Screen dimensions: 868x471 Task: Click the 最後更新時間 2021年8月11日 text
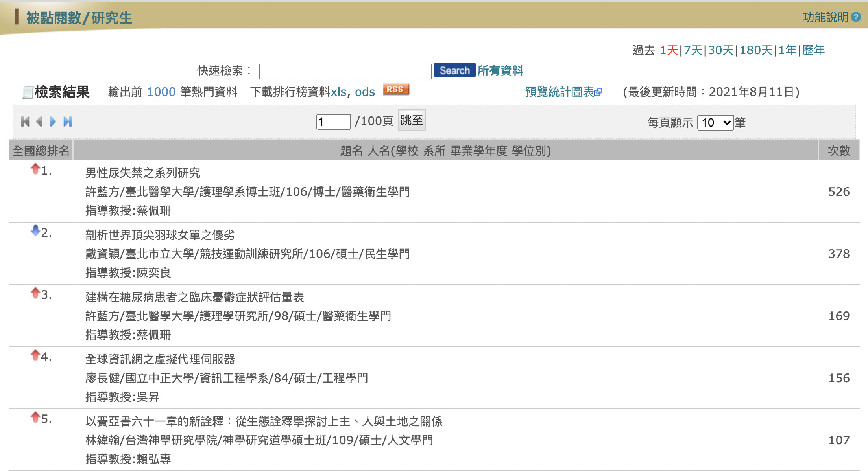711,92
